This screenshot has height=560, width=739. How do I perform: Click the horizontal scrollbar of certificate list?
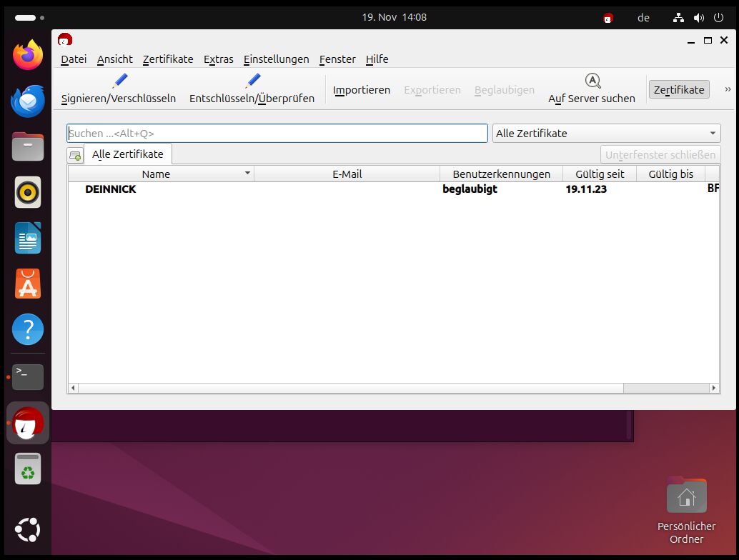tap(350, 388)
